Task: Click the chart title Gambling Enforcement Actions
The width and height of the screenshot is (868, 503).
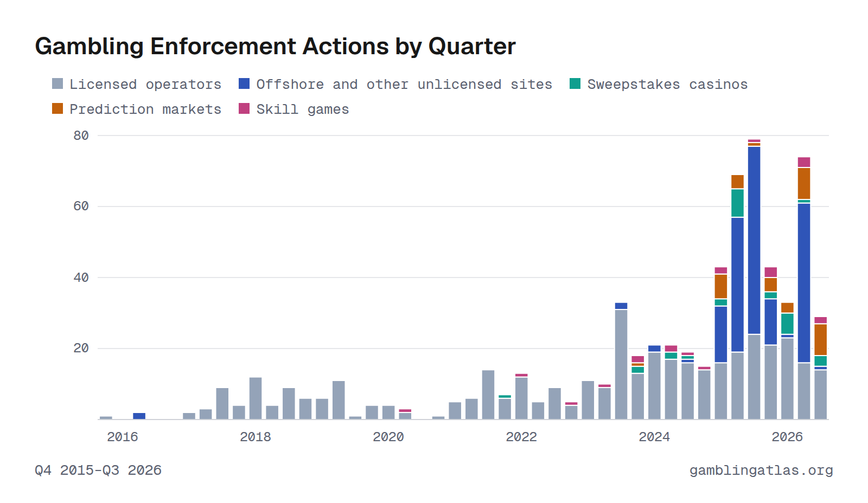Action: (x=275, y=46)
